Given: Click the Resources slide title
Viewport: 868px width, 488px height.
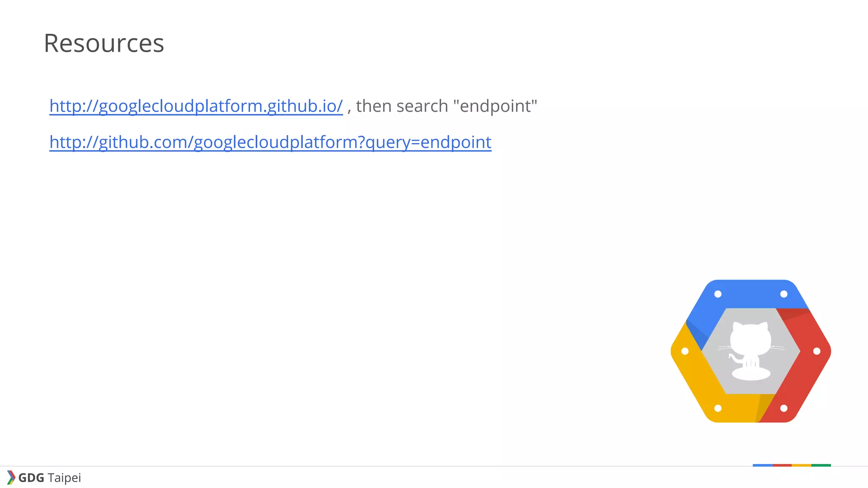Looking at the screenshot, I should (104, 43).
